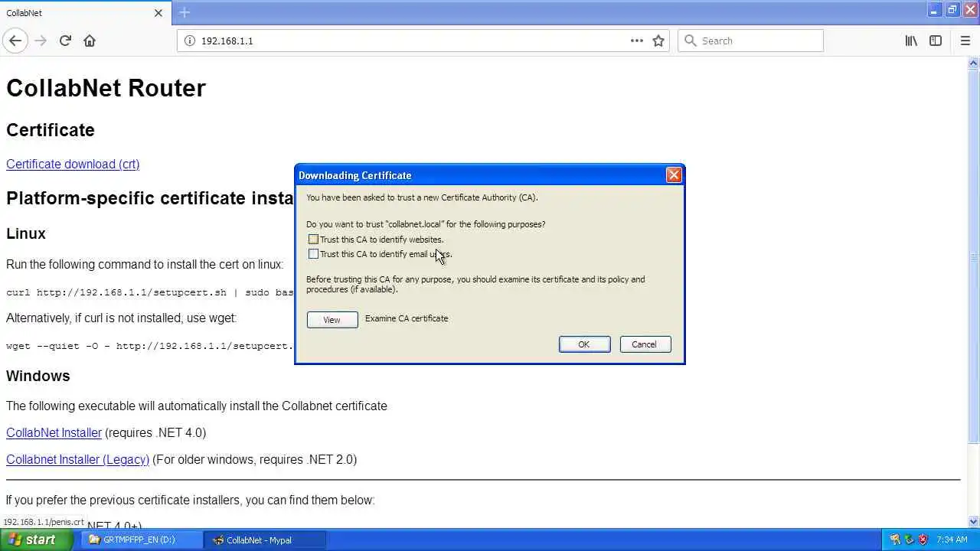Viewport: 980px width, 551px height.
Task: Open a new tab with plus button
Action: (x=185, y=12)
